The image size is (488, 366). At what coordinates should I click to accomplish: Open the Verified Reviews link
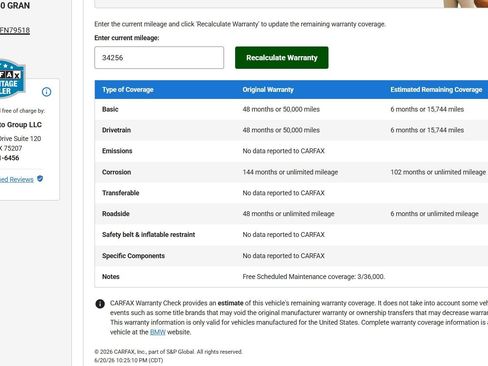tap(17, 180)
